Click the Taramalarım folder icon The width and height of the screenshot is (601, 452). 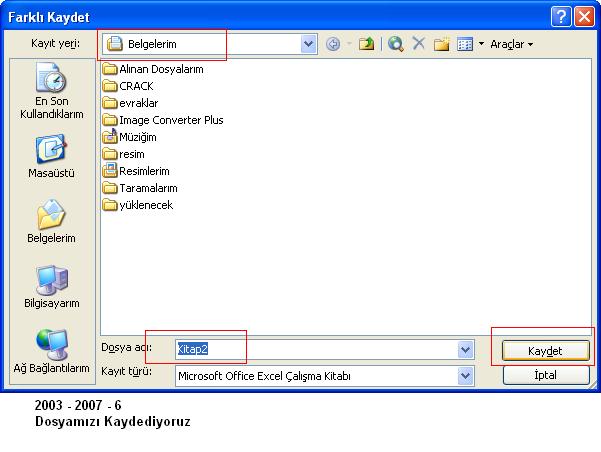tap(110, 188)
